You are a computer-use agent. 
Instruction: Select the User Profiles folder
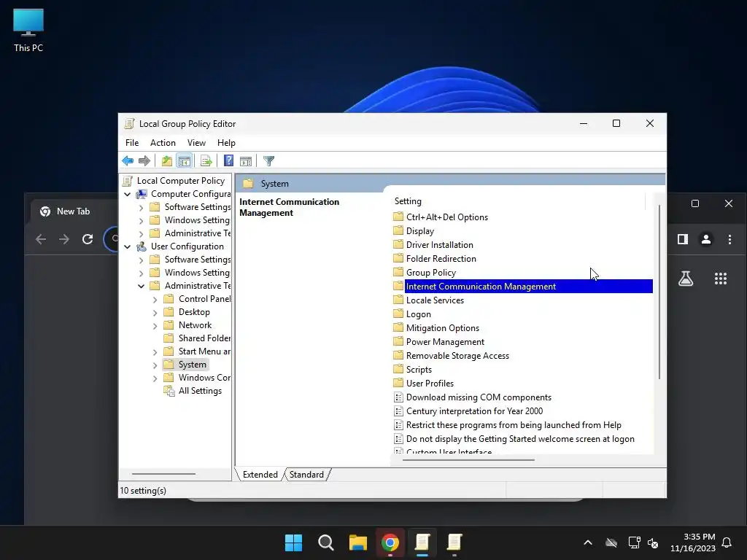[x=430, y=384]
